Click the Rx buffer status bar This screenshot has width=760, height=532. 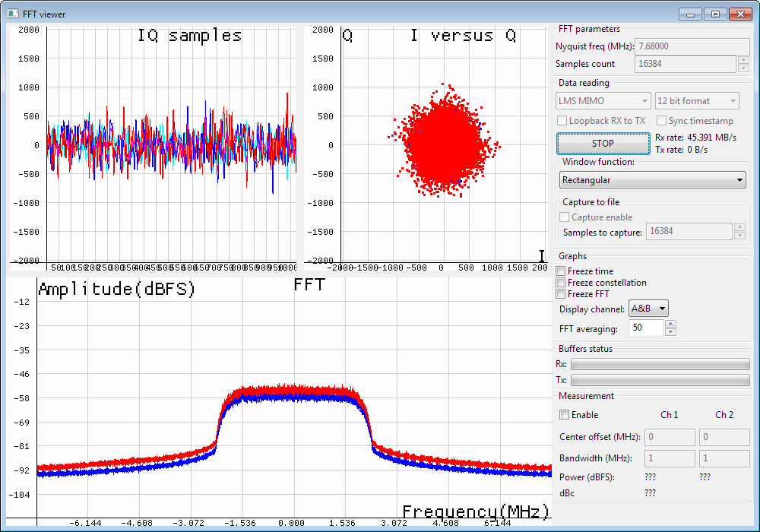660,364
